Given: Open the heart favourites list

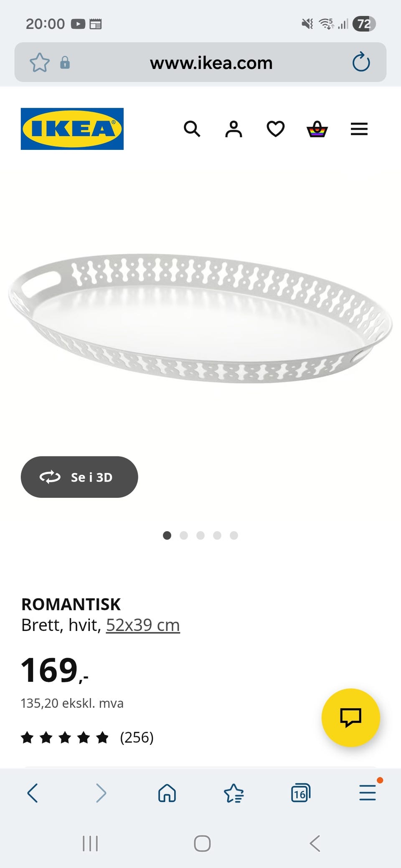Looking at the screenshot, I should (x=276, y=129).
